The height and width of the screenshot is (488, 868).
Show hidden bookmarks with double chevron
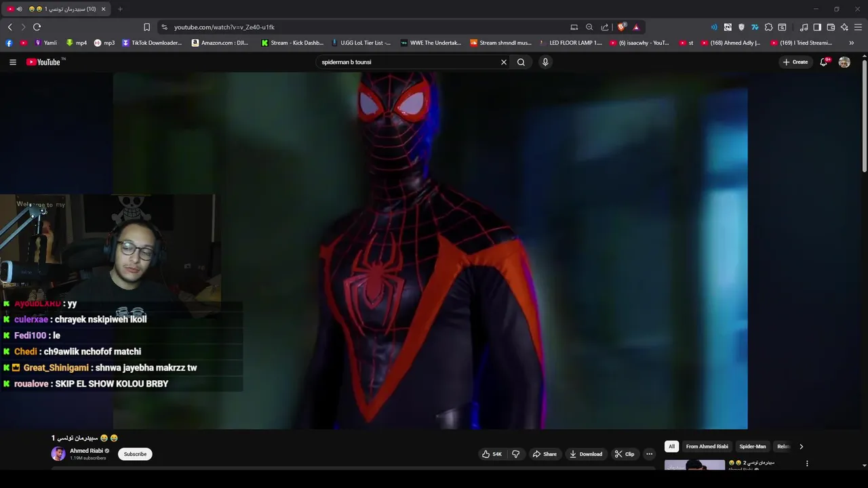pos(852,43)
